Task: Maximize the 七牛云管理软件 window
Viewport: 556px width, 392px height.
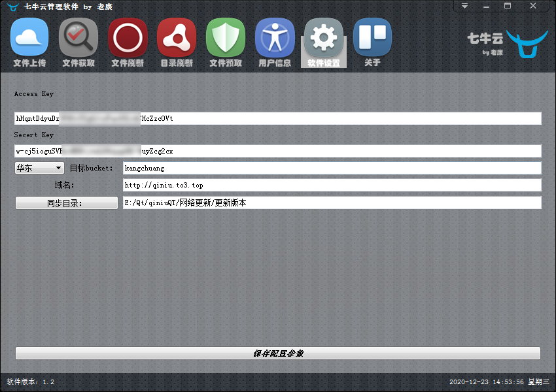Action: (x=508, y=6)
